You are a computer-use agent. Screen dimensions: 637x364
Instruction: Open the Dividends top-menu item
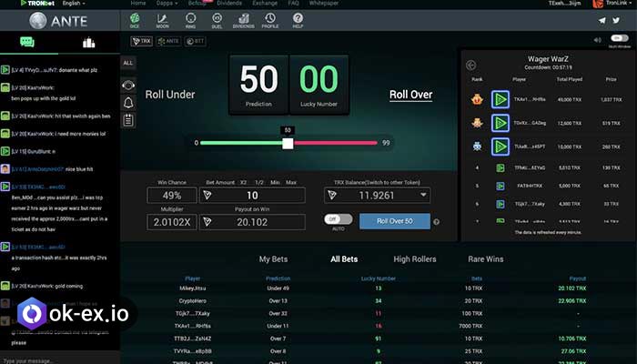[229, 4]
